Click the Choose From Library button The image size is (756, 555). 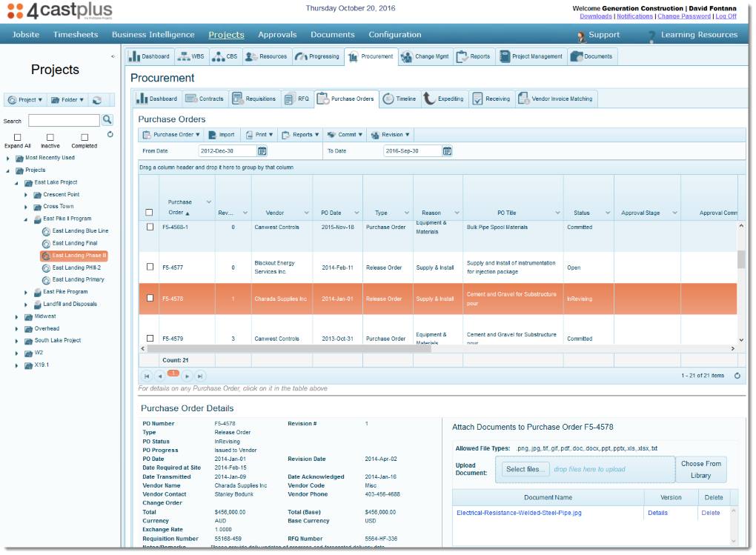700,469
